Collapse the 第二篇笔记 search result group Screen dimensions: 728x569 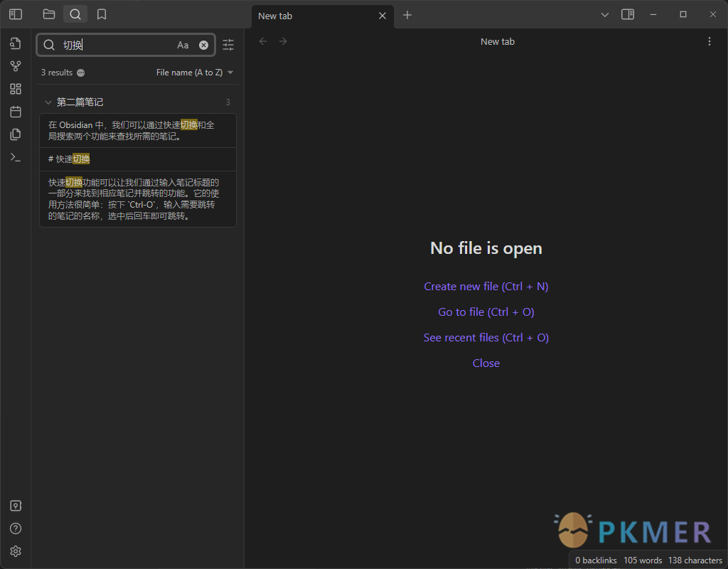[48, 102]
